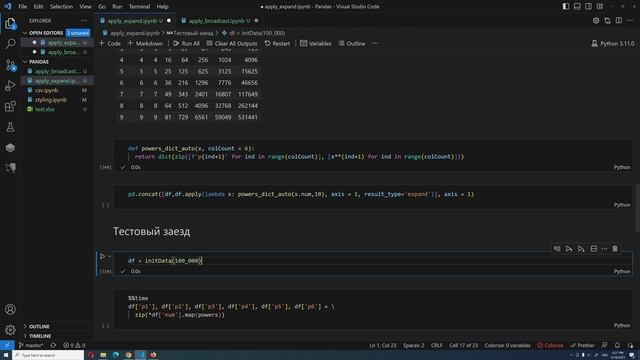This screenshot has height=360, width=640.
Task: Open csv.ipynb in explorer
Action: click(x=47, y=90)
